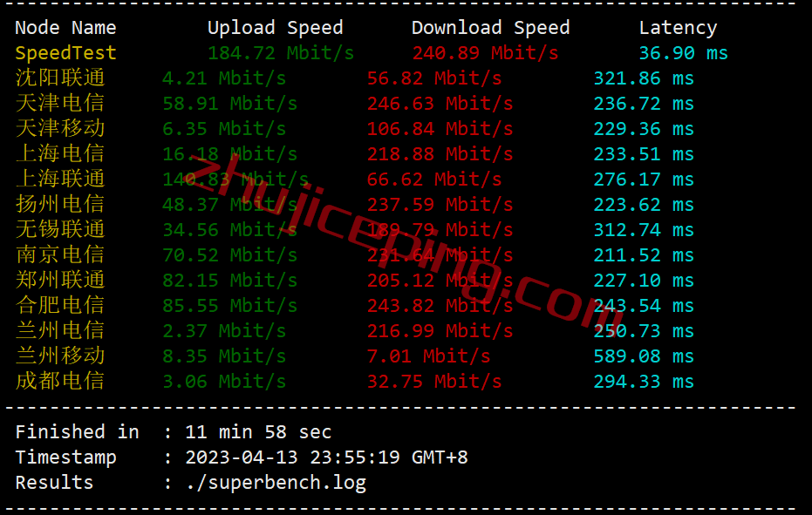Click the Node Name column header
Viewport: 812px width, 515px height.
coord(65,27)
